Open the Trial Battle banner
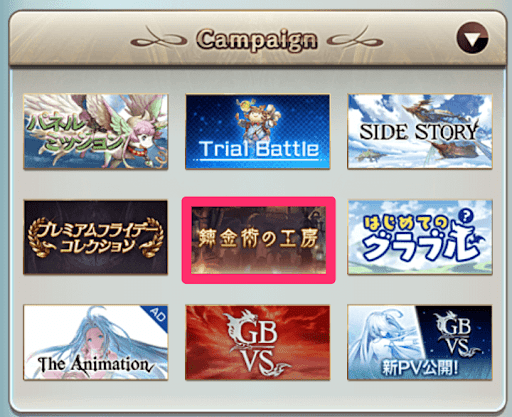This screenshot has width=512, height=417. click(258, 132)
